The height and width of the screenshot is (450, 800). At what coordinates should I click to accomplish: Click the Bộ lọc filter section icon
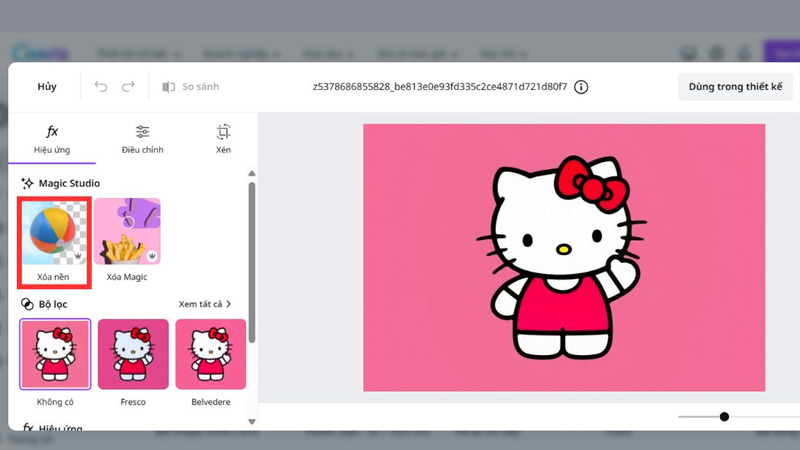pyautogui.click(x=28, y=304)
